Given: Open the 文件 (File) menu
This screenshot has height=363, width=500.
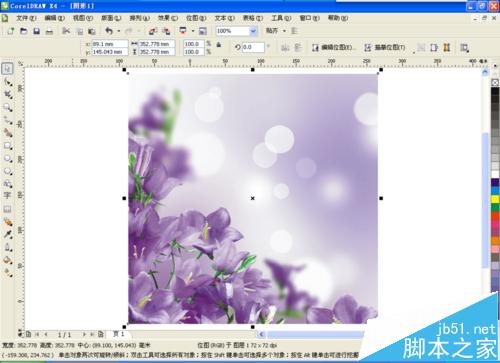Looking at the screenshot, I should tap(26, 18).
